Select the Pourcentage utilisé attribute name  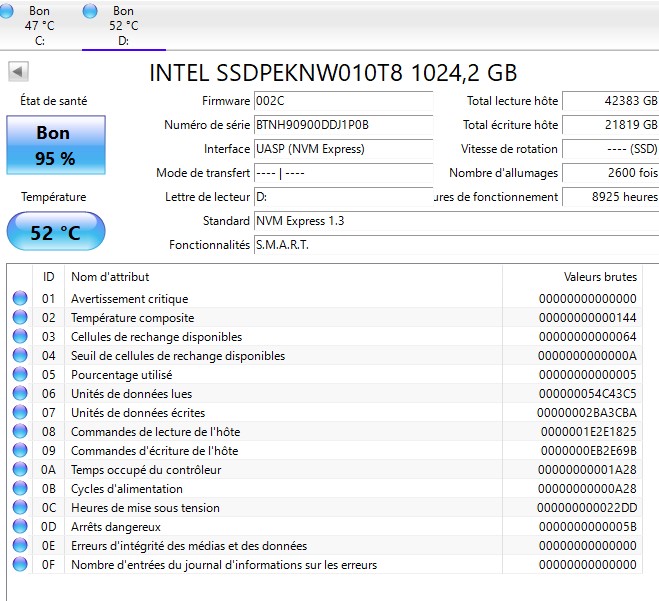pyautogui.click(x=121, y=375)
